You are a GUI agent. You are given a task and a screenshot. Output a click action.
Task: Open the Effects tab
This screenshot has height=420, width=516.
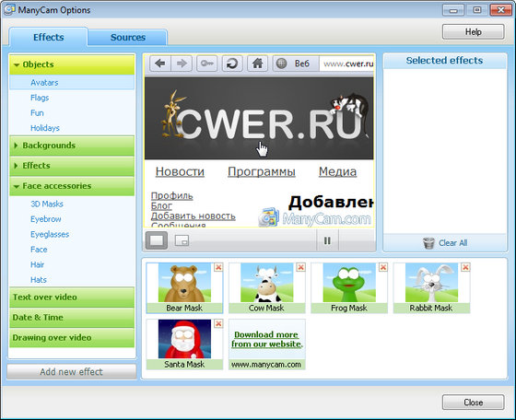point(48,37)
